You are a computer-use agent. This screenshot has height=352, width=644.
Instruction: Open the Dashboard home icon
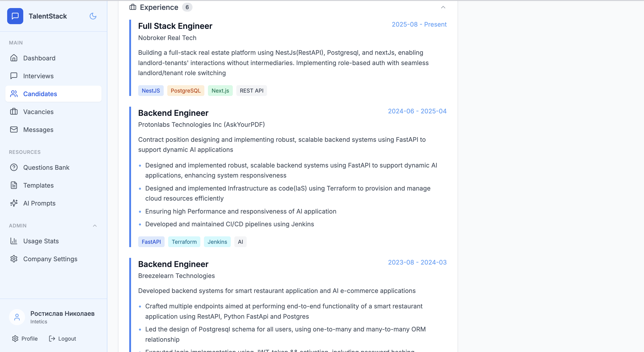tap(14, 58)
